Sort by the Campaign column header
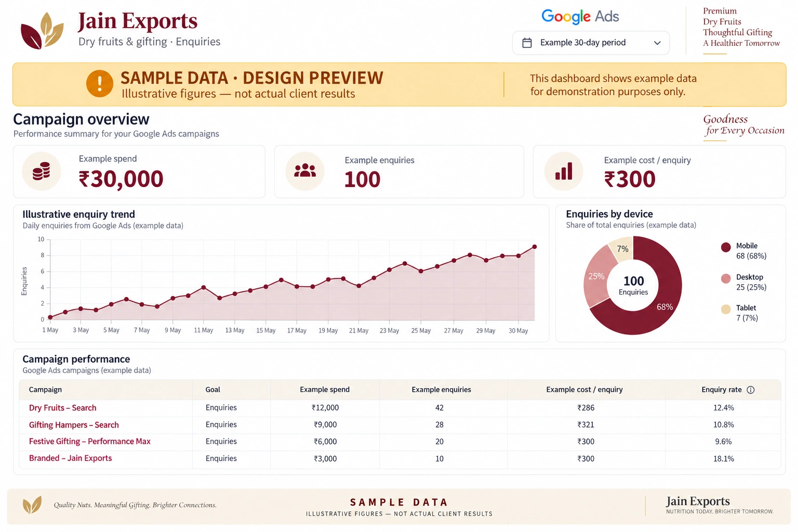 [x=45, y=390]
